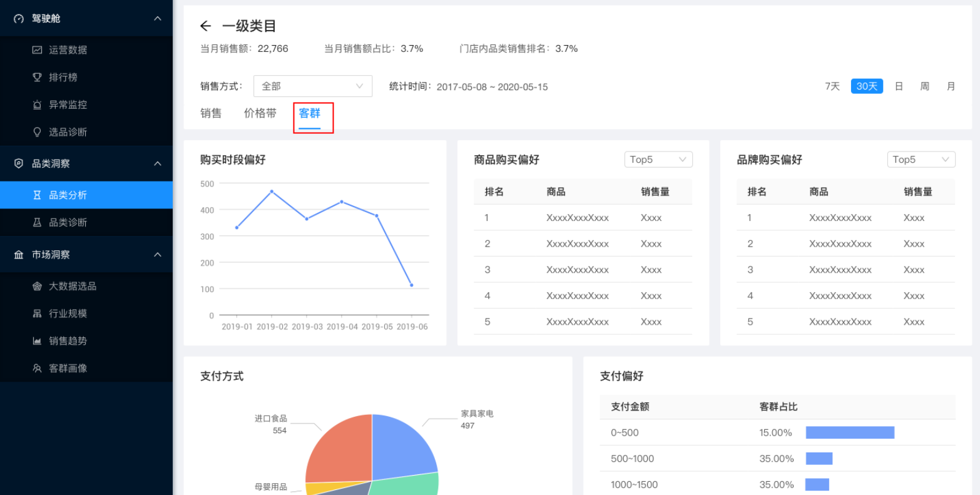Open 客群画像 menu item

(86, 369)
